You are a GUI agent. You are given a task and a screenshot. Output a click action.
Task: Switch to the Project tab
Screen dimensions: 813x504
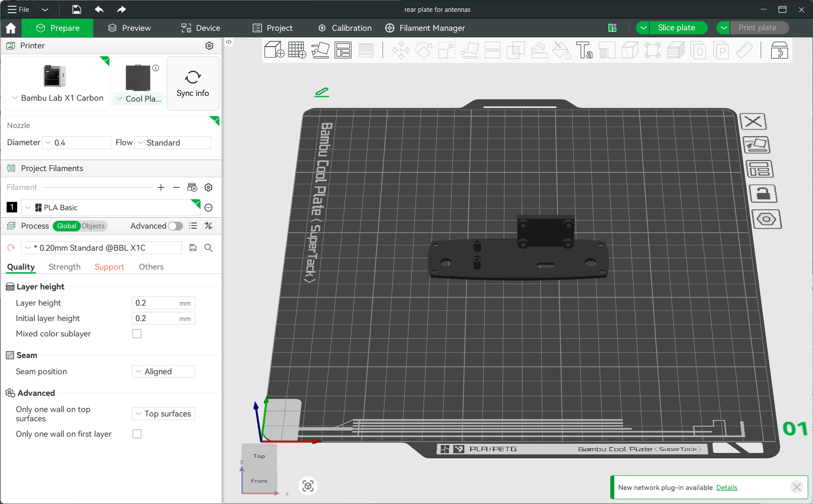[x=273, y=28]
